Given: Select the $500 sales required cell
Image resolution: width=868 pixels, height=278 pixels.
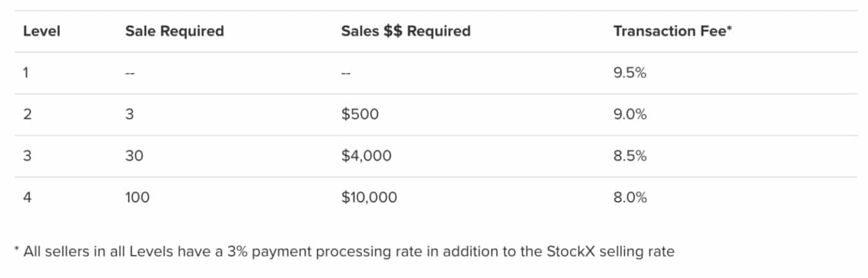Looking at the screenshot, I should coord(359,115).
